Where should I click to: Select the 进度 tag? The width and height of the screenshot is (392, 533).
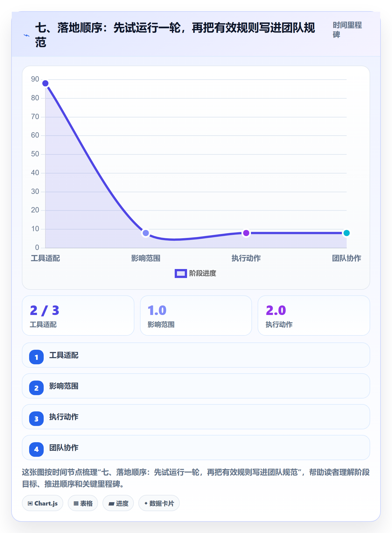(118, 503)
